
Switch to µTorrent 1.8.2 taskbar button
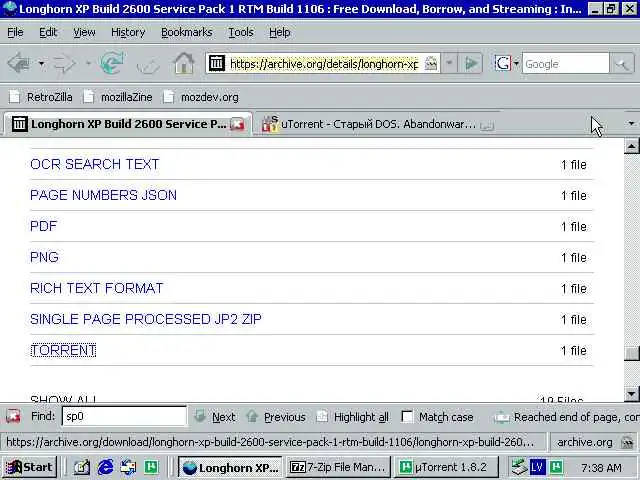pos(447,467)
